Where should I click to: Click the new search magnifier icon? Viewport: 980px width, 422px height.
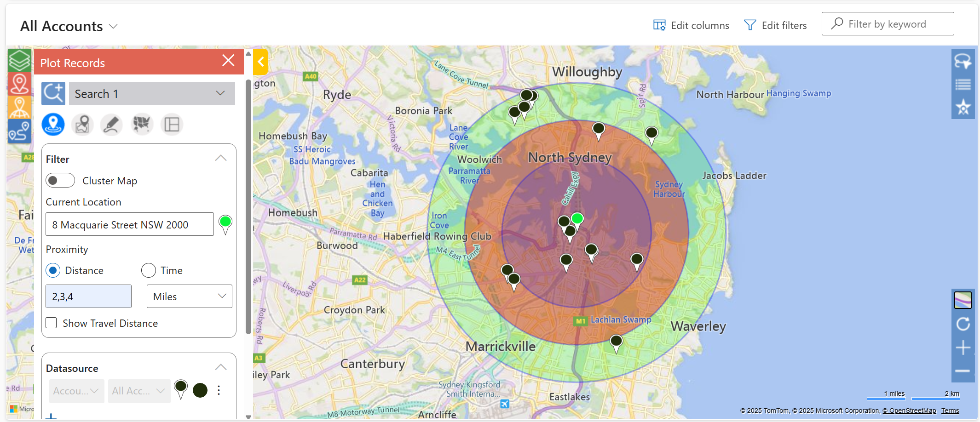(53, 94)
